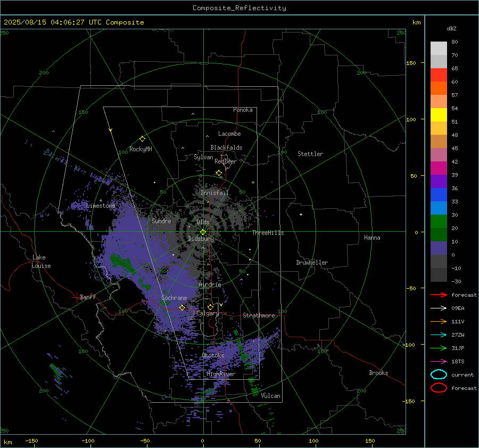Image resolution: width=479 pixels, height=448 pixels.
Task: Click the Stettler city label
Action: coord(310,154)
